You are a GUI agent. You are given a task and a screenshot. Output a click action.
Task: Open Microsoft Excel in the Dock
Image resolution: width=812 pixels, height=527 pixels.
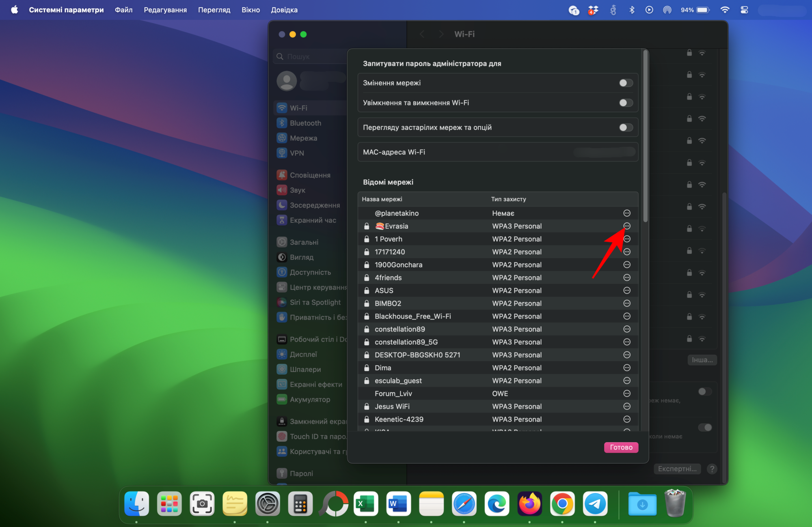365,504
